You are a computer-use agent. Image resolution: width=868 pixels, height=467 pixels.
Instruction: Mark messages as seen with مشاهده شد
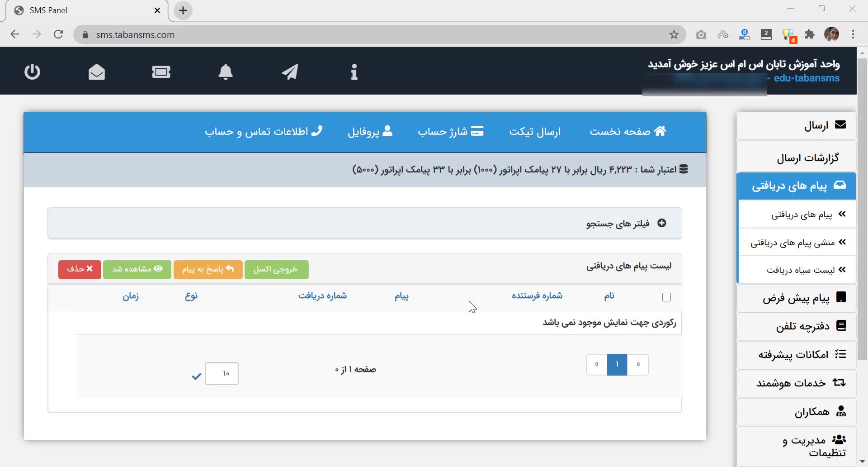137,269
